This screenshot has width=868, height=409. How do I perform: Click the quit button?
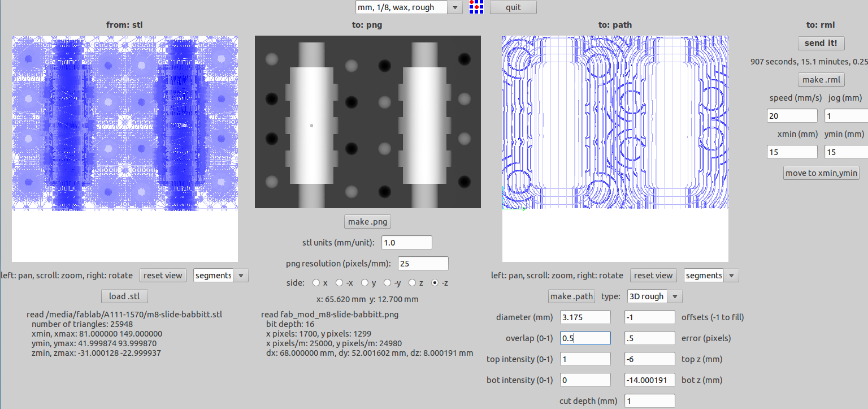[x=513, y=7]
